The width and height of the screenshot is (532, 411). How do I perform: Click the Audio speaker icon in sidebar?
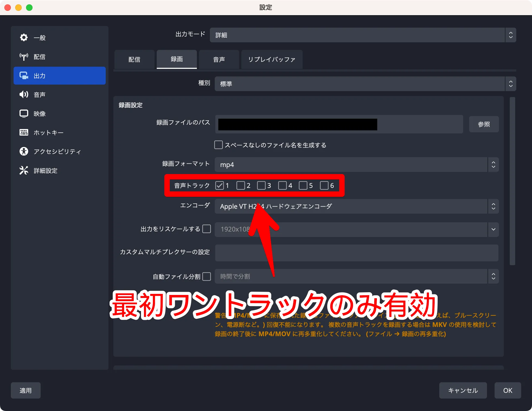(x=24, y=94)
